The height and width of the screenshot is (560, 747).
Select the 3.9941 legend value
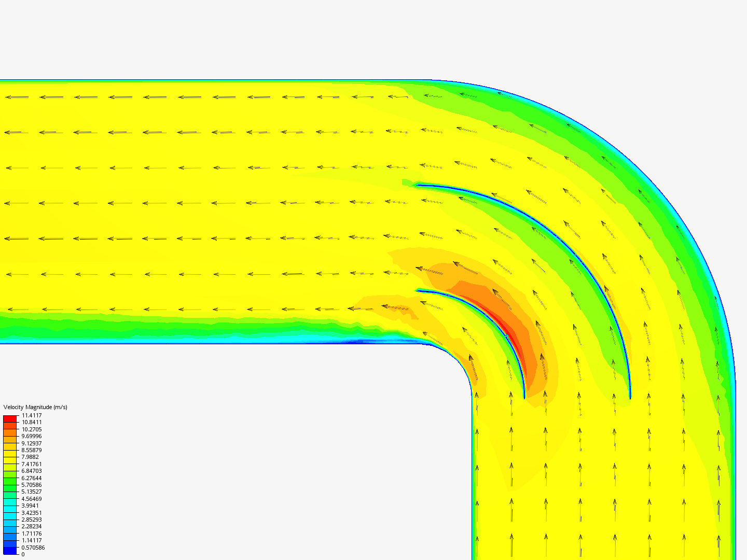[x=30, y=506]
